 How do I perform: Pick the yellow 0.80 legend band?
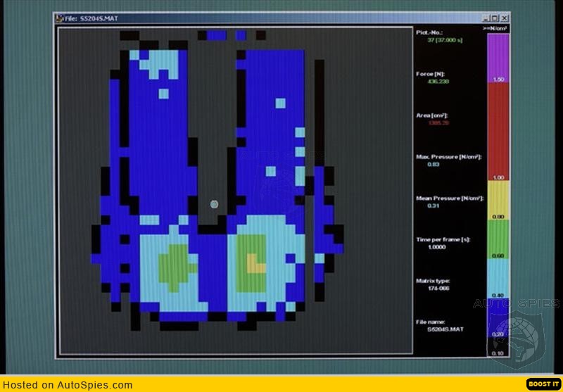tap(498, 200)
